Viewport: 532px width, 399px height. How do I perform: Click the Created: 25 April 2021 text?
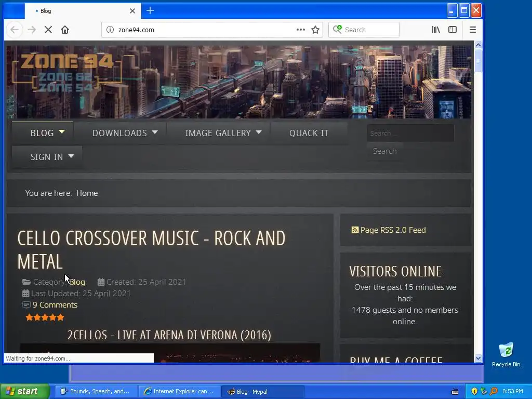[x=146, y=282]
